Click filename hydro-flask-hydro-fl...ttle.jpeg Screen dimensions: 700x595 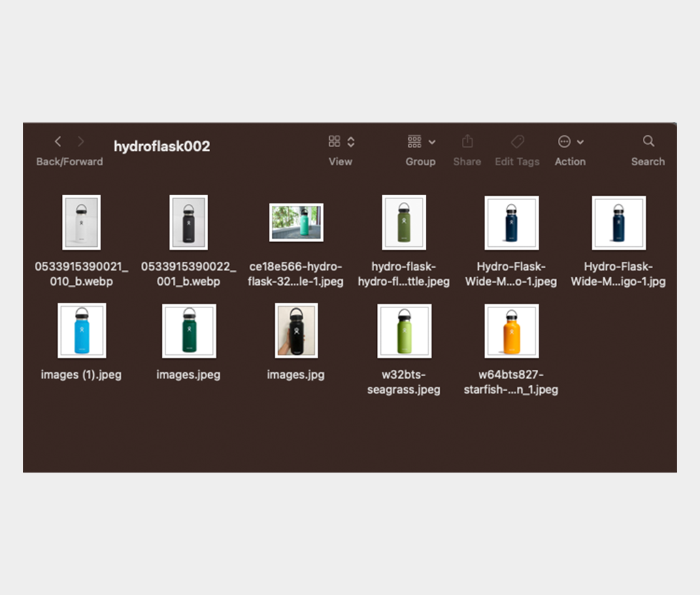403,274
